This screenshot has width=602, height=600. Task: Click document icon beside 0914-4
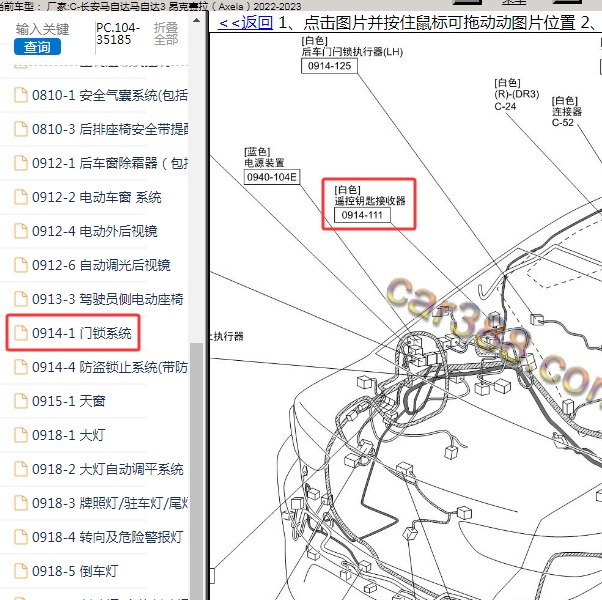[21, 367]
